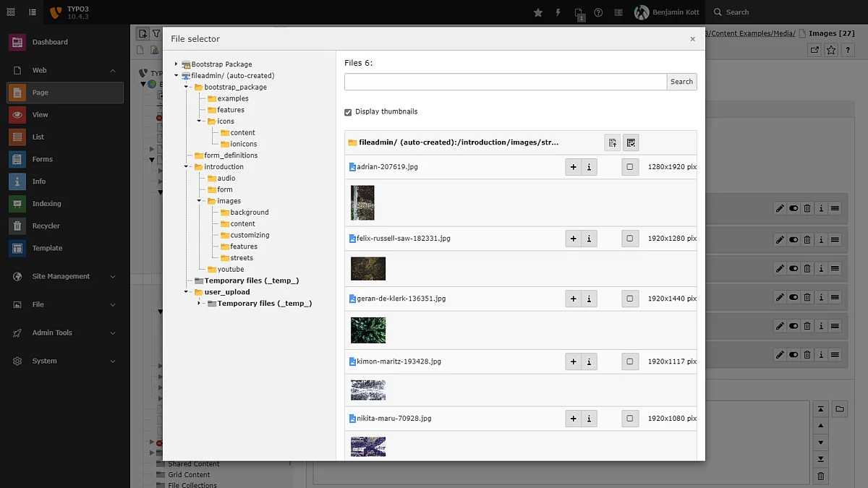
Task: Open the application grid icon at top left
Action: 11,12
